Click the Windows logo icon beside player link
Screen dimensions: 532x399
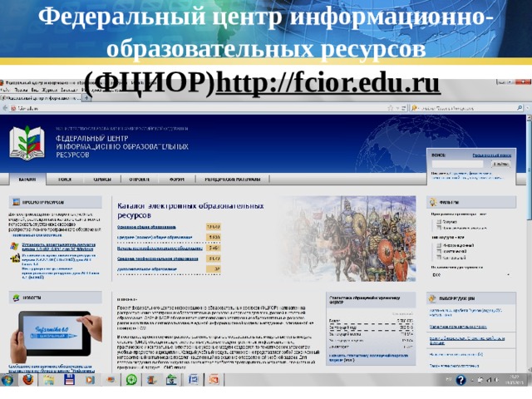click(x=15, y=246)
